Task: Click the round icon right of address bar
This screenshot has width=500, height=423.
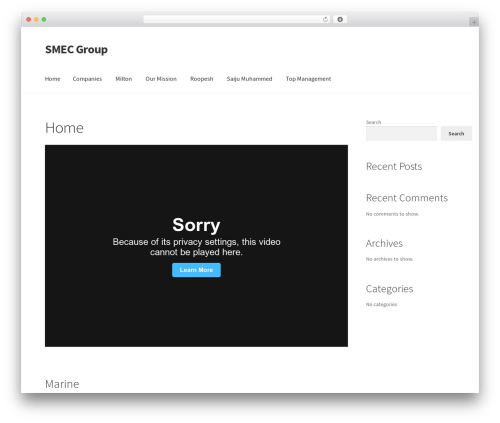Action: pos(340,20)
